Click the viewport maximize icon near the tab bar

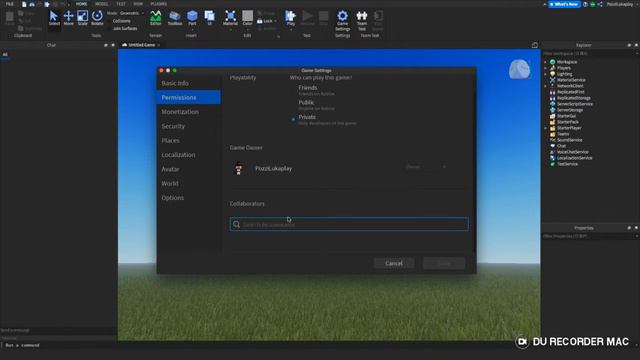point(535,45)
